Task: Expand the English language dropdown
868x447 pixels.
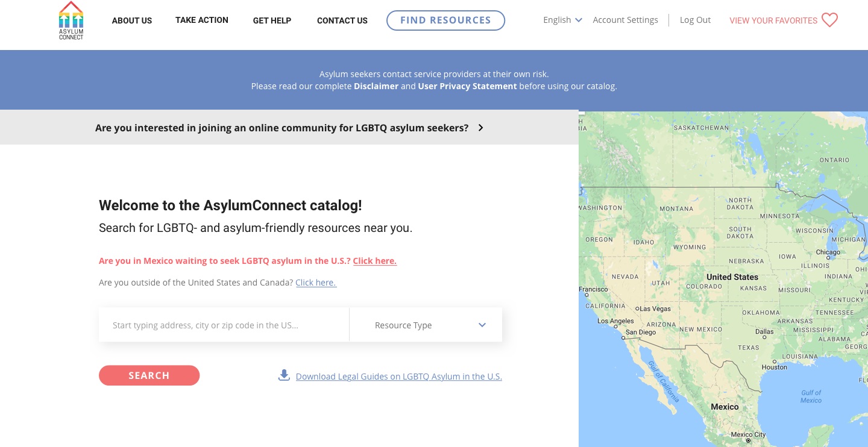Action: (x=562, y=20)
